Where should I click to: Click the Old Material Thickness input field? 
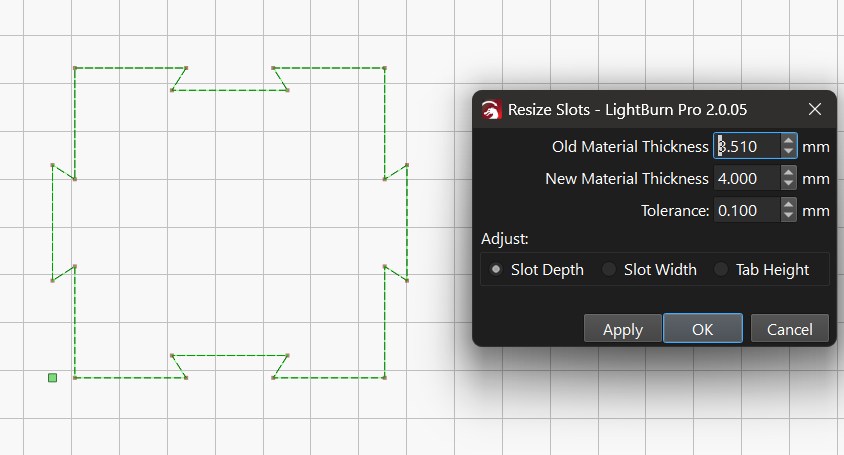point(746,147)
